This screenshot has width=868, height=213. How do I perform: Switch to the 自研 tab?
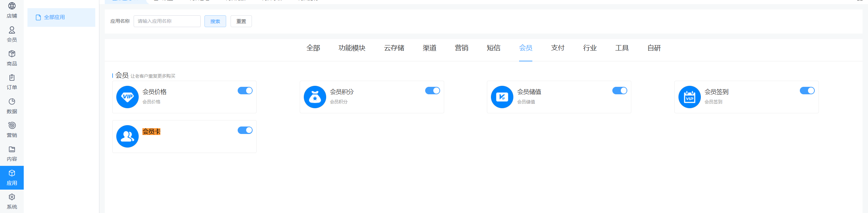pyautogui.click(x=654, y=48)
